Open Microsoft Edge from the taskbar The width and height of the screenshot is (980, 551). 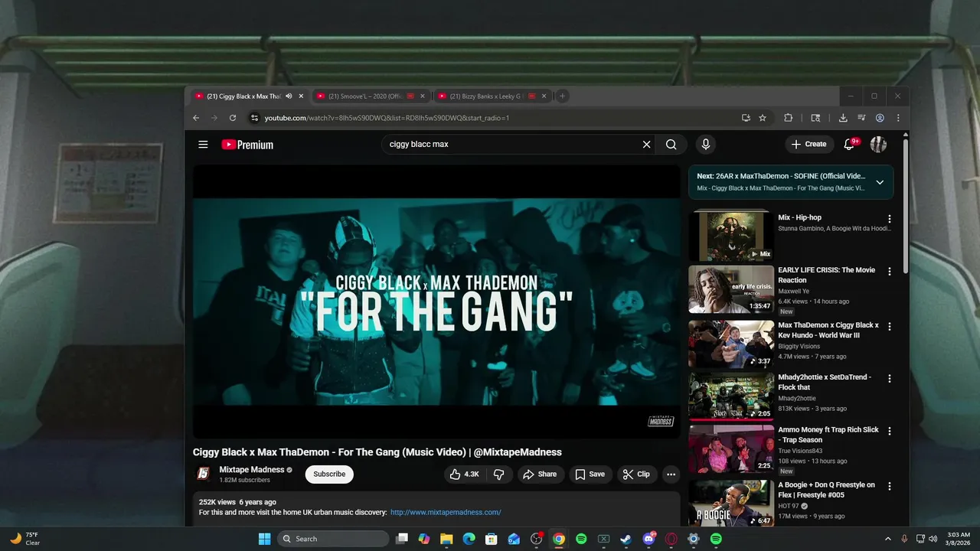[469, 539]
